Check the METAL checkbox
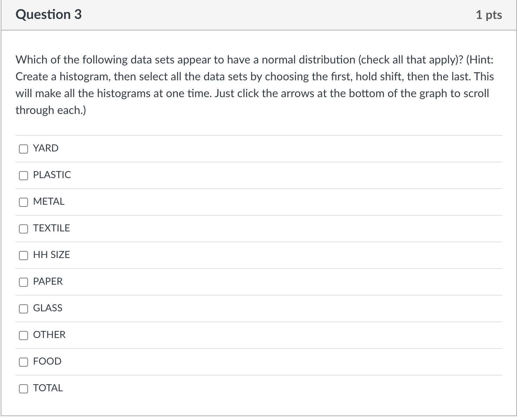The image size is (517, 420). pos(23,202)
